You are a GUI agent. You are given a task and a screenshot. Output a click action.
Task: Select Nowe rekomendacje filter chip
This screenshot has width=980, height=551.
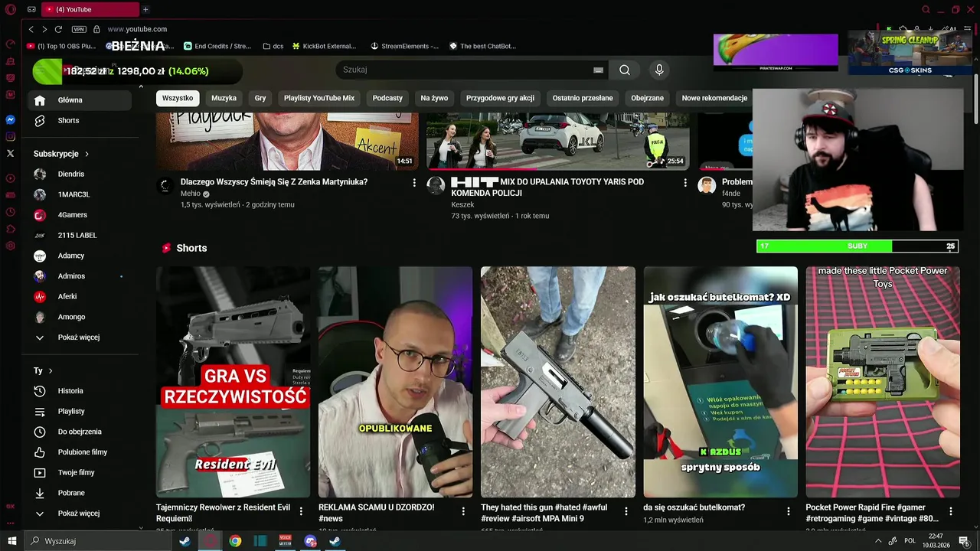click(x=714, y=98)
